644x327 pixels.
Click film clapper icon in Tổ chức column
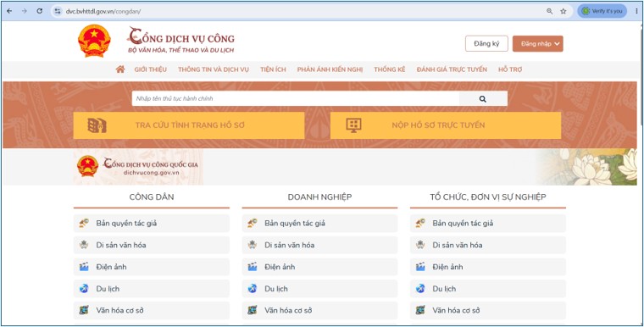[x=420, y=267]
